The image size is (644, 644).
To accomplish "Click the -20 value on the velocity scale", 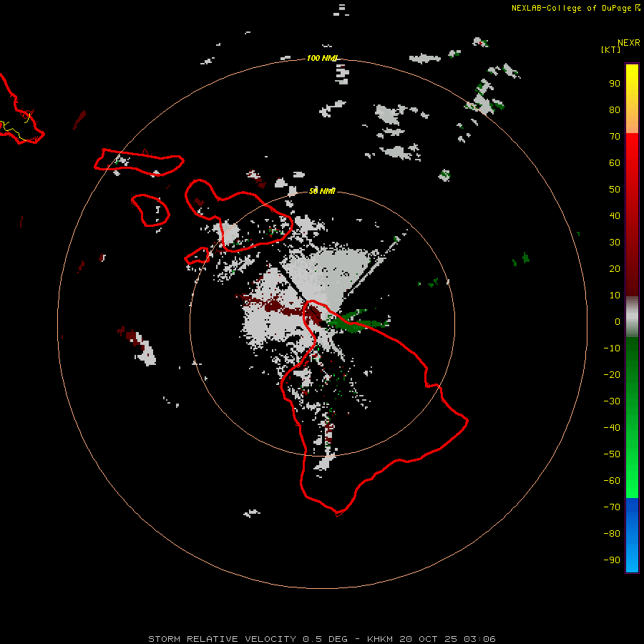I will (x=612, y=374).
